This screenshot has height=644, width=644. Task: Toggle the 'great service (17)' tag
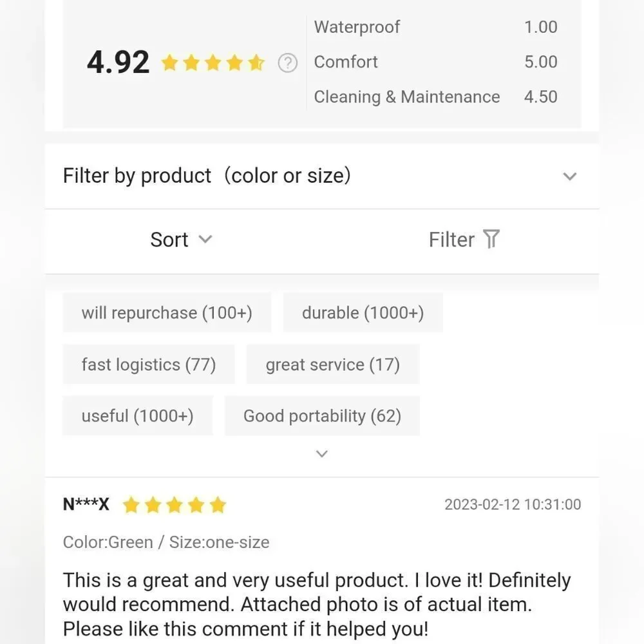(x=333, y=365)
